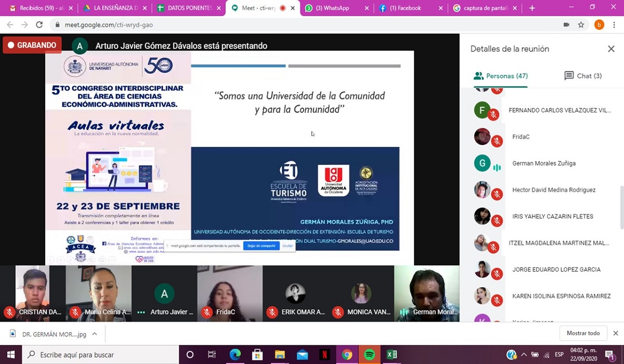
Task: Click Dejar de compartir button
Action: [261, 245]
